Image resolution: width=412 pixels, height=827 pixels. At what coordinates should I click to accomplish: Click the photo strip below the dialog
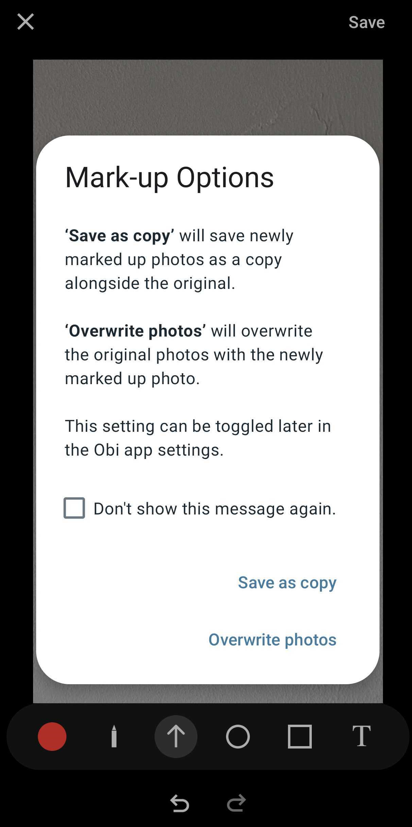pos(208,694)
